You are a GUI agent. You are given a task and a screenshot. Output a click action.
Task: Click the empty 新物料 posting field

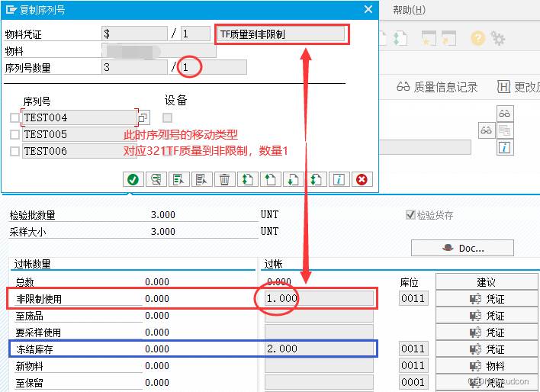click(319, 365)
